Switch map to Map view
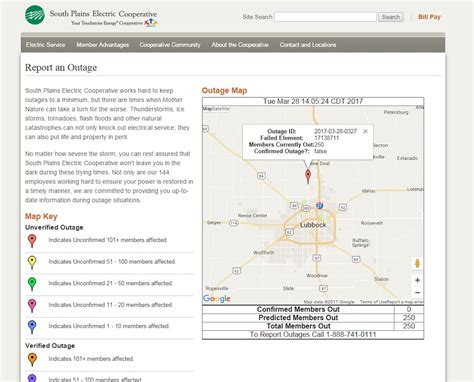 pos(207,109)
